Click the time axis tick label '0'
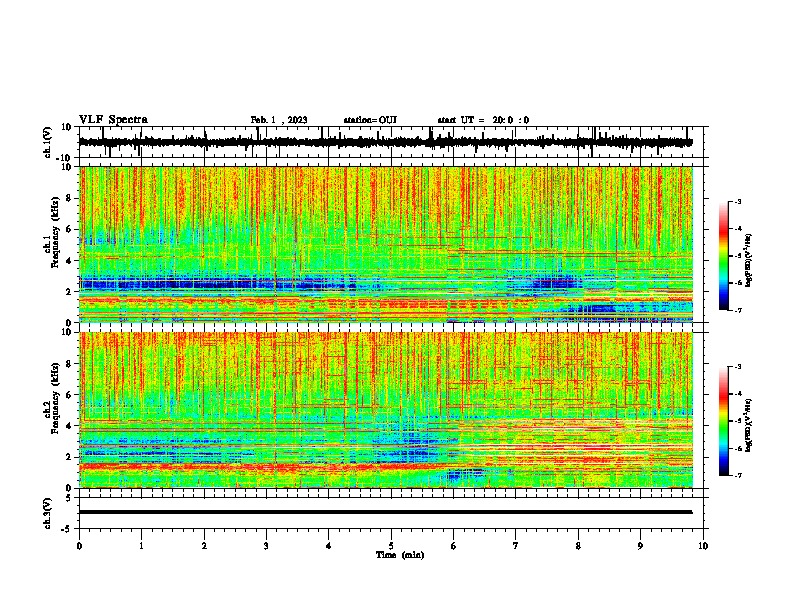This screenshot has width=792, height=612. click(79, 546)
